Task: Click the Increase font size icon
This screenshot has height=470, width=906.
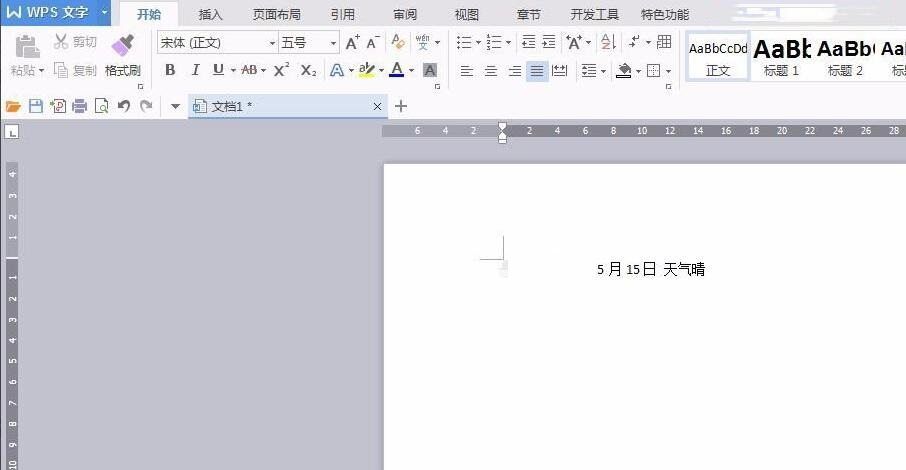Action: click(352, 43)
